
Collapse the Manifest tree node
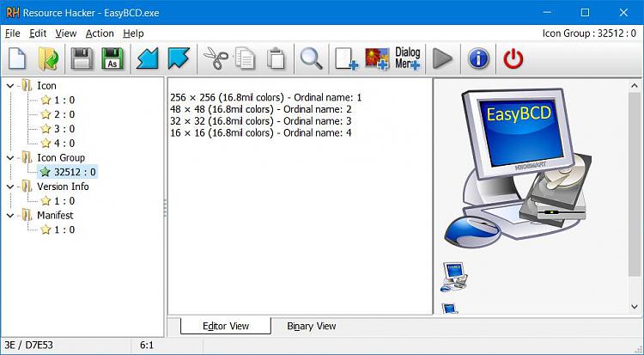pos(10,216)
